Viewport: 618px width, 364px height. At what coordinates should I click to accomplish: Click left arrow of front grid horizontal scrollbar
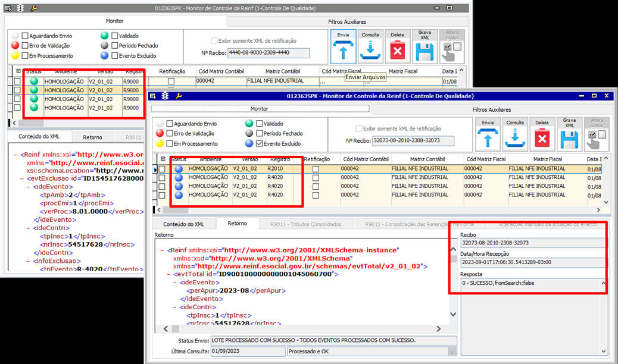point(159,210)
